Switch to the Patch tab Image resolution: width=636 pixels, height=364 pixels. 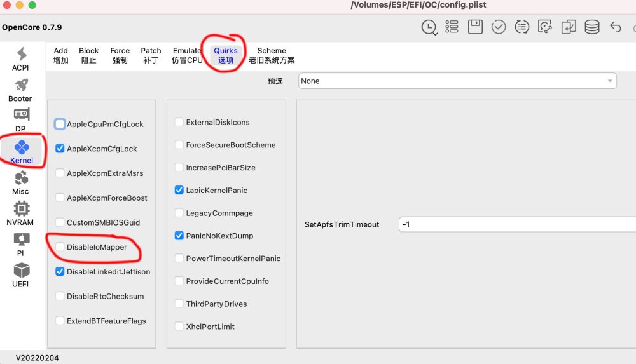[x=151, y=55]
